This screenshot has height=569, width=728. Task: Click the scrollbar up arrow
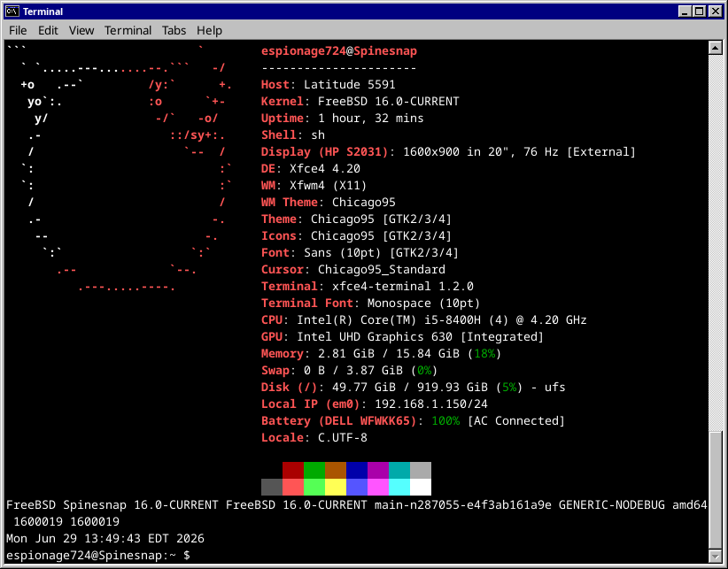click(715, 48)
